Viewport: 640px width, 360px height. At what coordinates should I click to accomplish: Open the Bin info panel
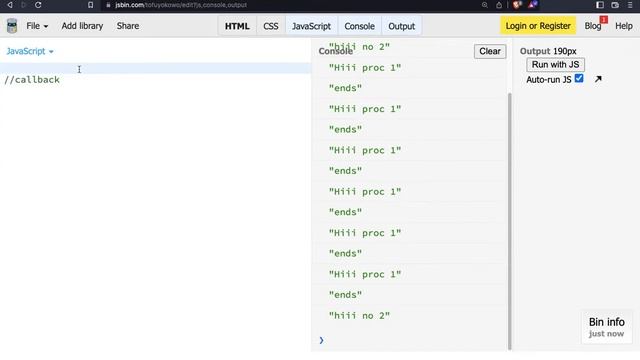(x=607, y=327)
